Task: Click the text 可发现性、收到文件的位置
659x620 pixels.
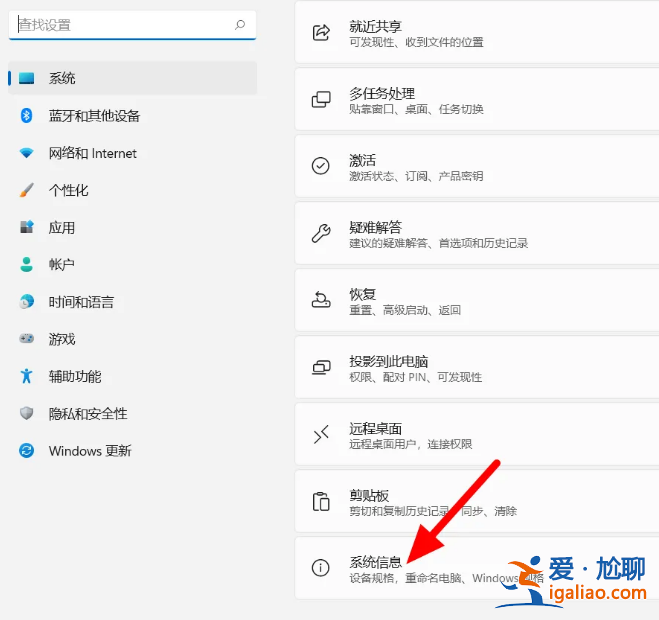Action: pyautogui.click(x=416, y=42)
